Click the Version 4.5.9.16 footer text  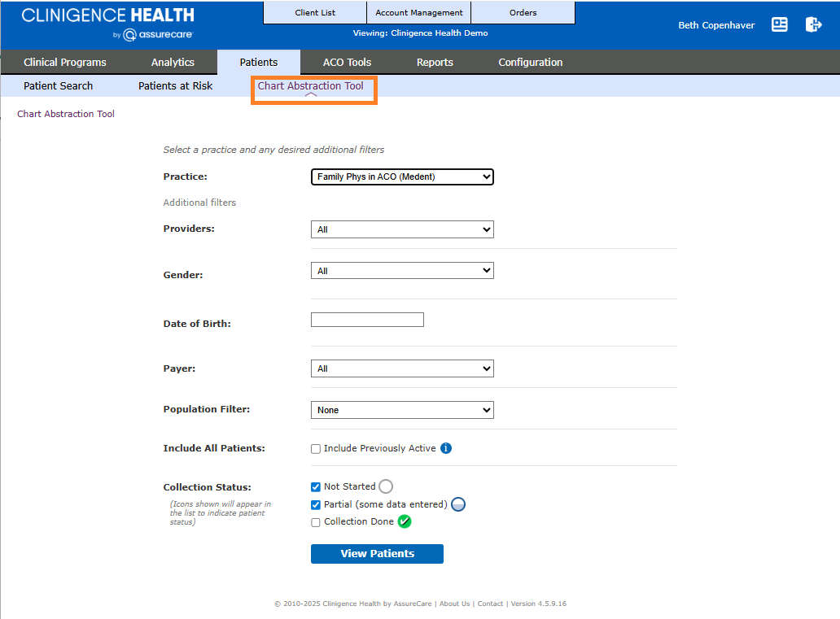(x=538, y=604)
